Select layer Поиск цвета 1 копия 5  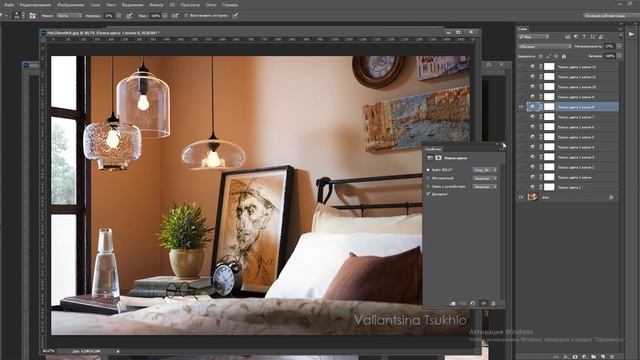click(572, 137)
